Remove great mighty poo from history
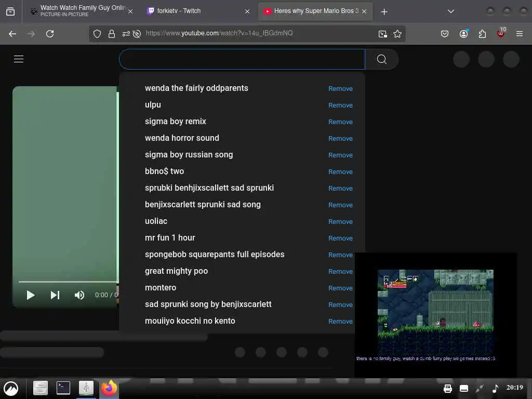 pos(340,271)
